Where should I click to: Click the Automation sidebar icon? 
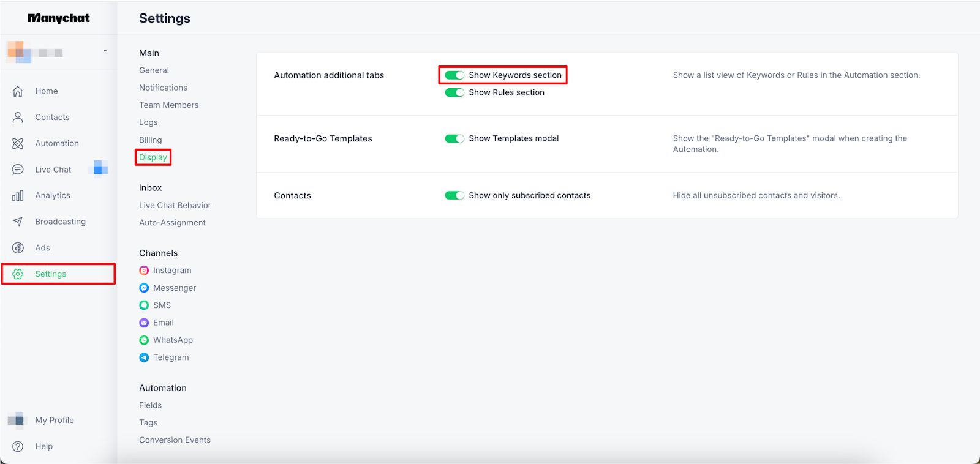coord(18,143)
